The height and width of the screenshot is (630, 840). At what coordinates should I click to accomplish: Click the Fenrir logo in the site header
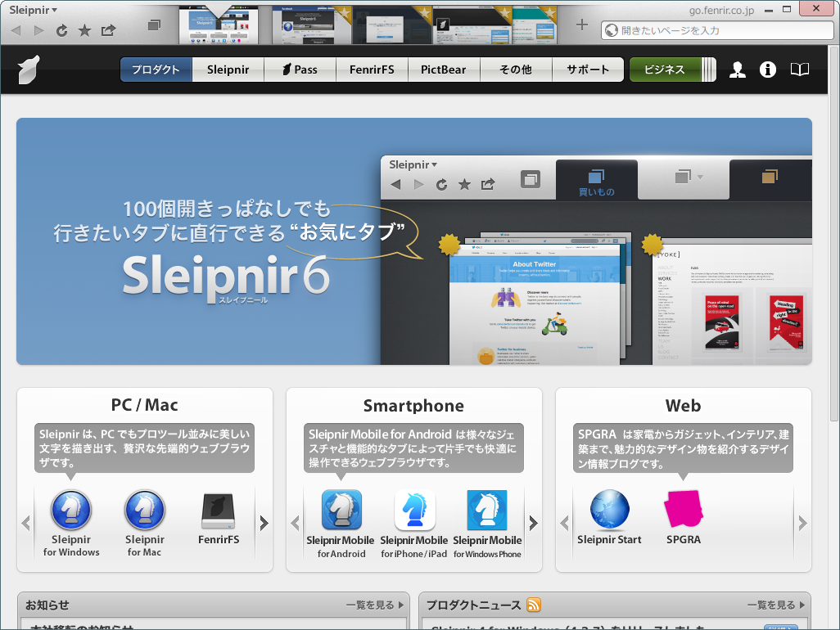tap(29, 70)
